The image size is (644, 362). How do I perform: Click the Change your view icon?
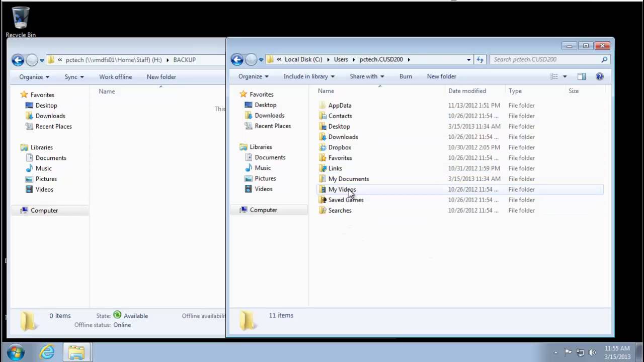pos(554,76)
